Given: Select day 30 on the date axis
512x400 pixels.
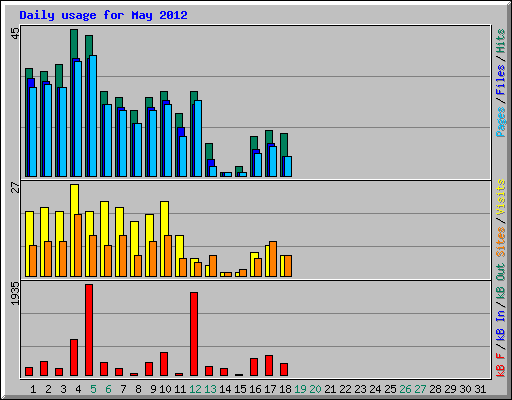Looking at the screenshot, I should pyautogui.click(x=465, y=389).
